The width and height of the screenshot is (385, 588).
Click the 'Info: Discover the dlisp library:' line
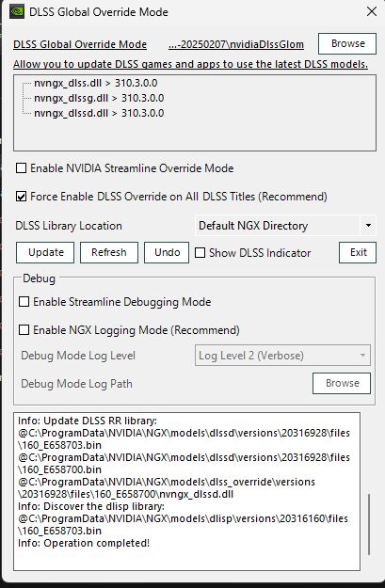(91, 506)
